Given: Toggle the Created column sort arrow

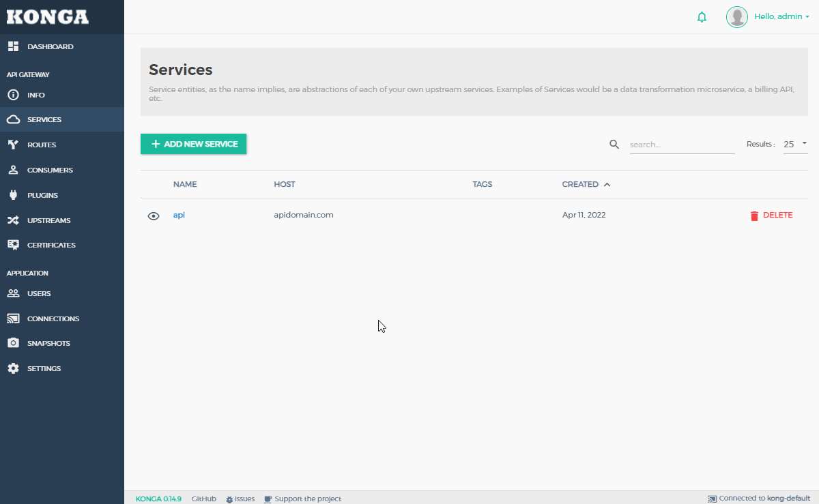Looking at the screenshot, I should (x=607, y=184).
